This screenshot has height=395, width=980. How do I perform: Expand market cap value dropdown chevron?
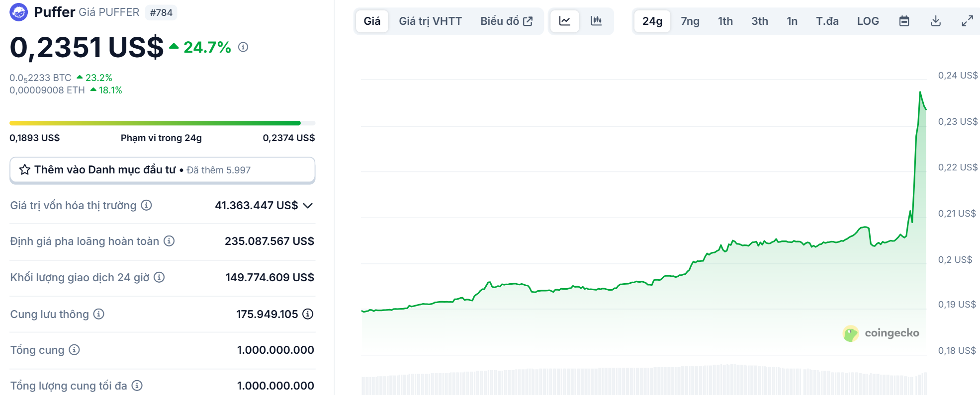pyautogui.click(x=308, y=206)
